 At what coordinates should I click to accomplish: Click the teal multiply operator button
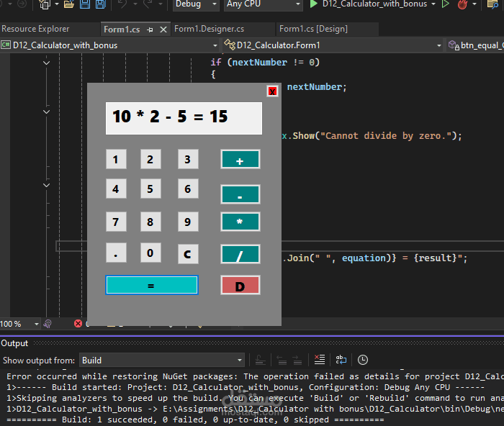[x=240, y=222]
